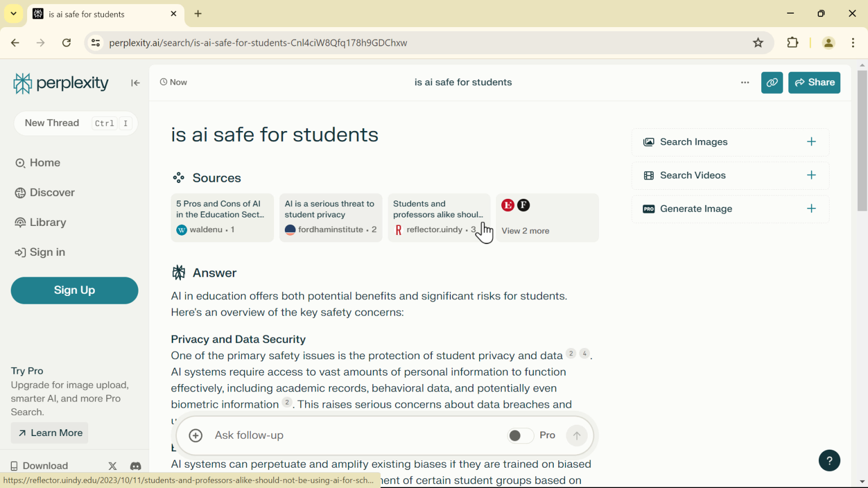Click the Sign Up button
The image size is (868, 488).
pos(74,290)
